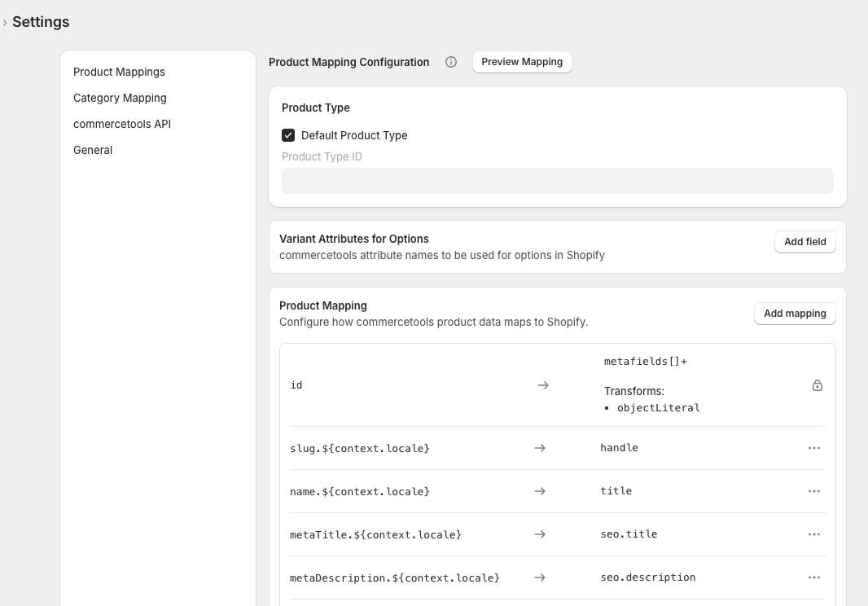Click the name.${context.locale} source field
This screenshot has height=606, width=868.
pyautogui.click(x=360, y=491)
